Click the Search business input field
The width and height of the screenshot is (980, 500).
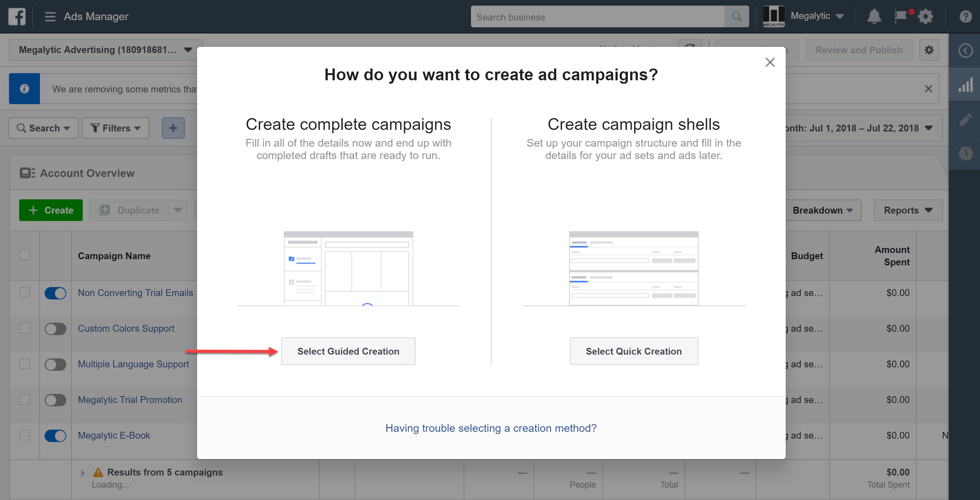click(x=597, y=17)
